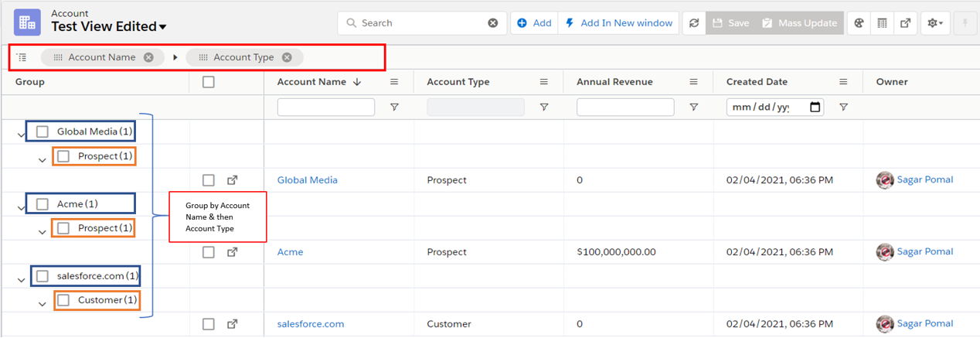Open the salesforce.com account link
This screenshot has height=338, width=980.
click(310, 324)
